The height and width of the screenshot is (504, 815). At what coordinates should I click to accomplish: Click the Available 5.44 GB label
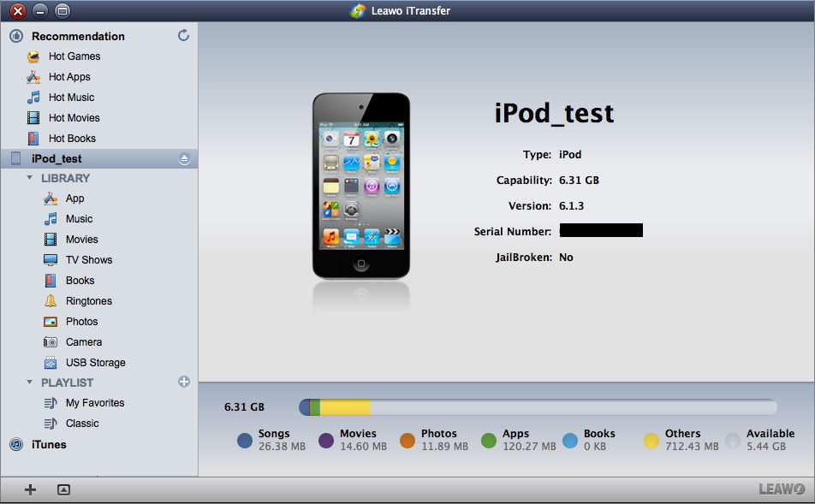(x=766, y=447)
